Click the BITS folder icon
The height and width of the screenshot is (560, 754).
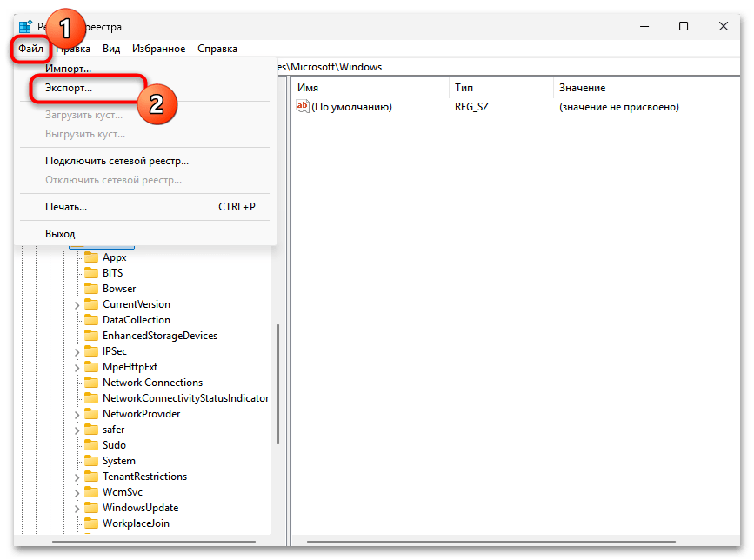click(91, 273)
